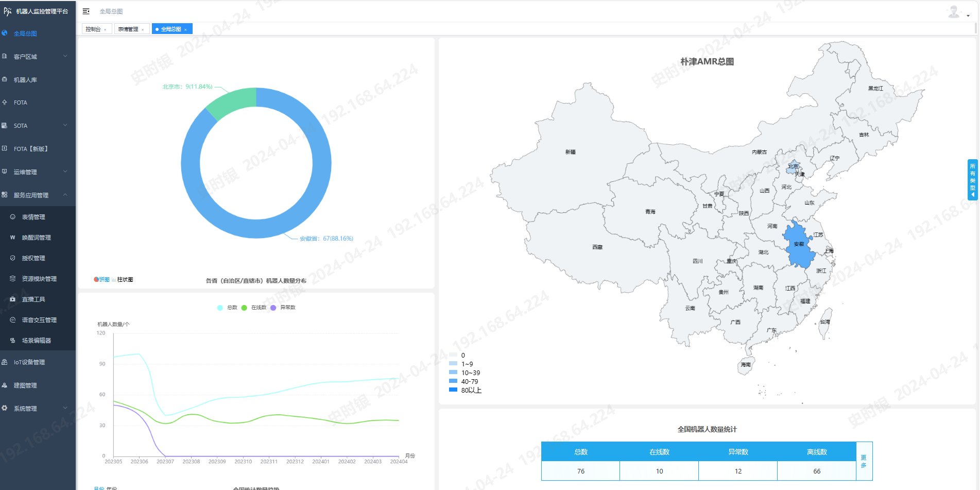Expand the 系统管理 submenu chevron
980x490 pixels.
[65, 408]
